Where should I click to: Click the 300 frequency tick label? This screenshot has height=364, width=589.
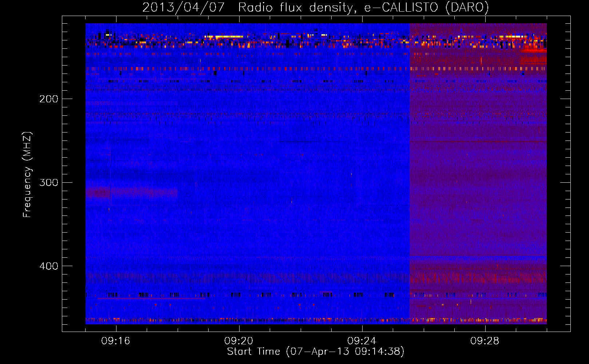[x=49, y=182]
